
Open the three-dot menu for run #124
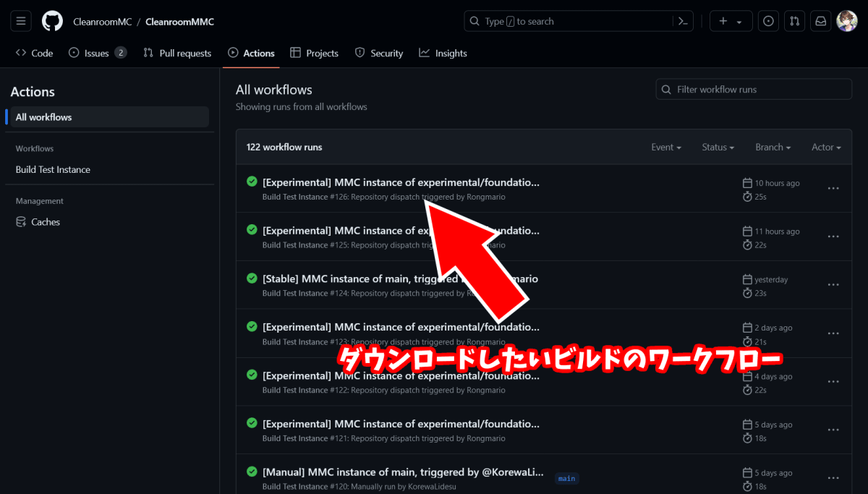[833, 285]
